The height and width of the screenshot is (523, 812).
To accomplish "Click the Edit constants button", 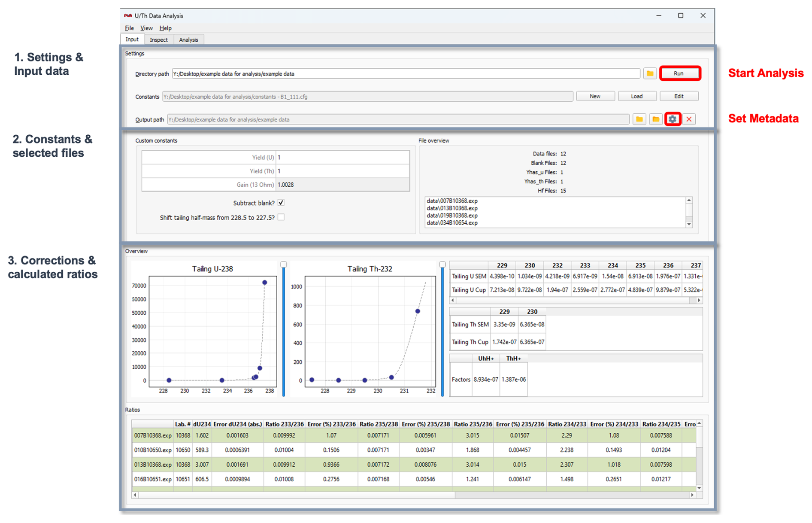I will point(679,97).
